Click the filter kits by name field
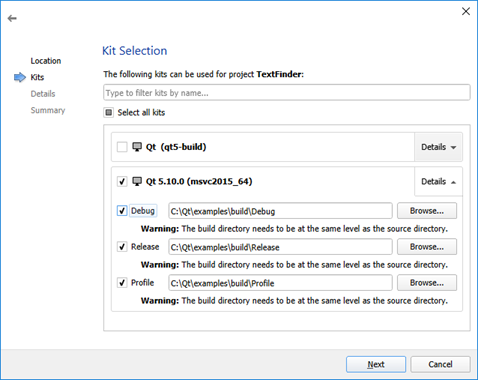The height and width of the screenshot is (380, 478). (x=287, y=93)
